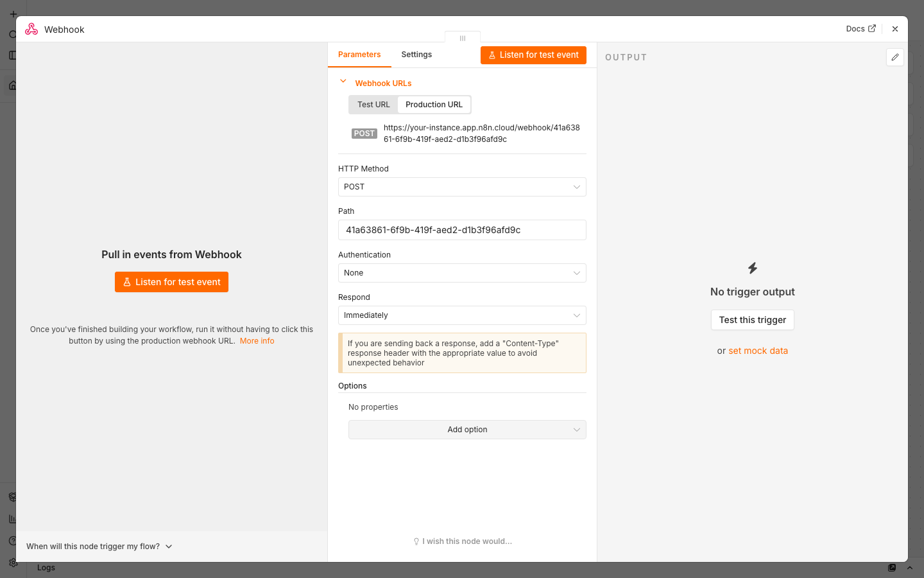Click the plus icon in the sidebar

[x=13, y=13]
